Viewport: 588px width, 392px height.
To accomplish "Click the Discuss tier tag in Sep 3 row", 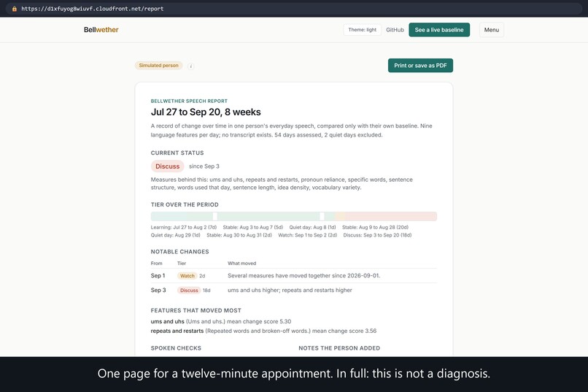I will 189,290.
